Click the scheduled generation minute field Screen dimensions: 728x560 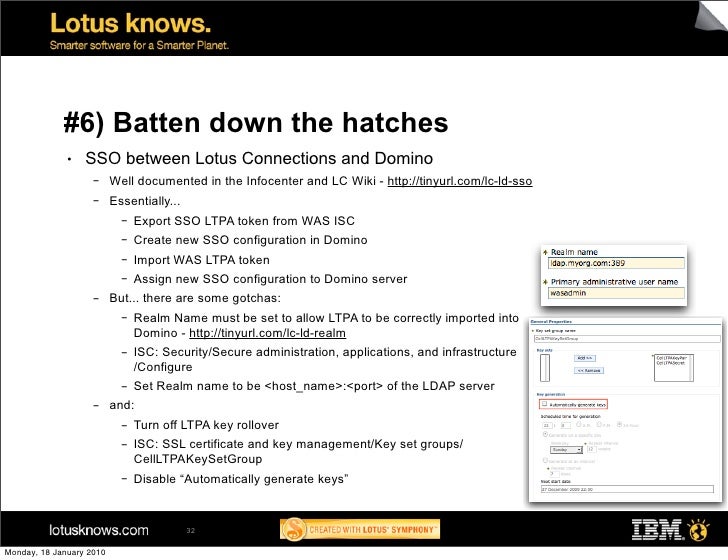[x=566, y=425]
